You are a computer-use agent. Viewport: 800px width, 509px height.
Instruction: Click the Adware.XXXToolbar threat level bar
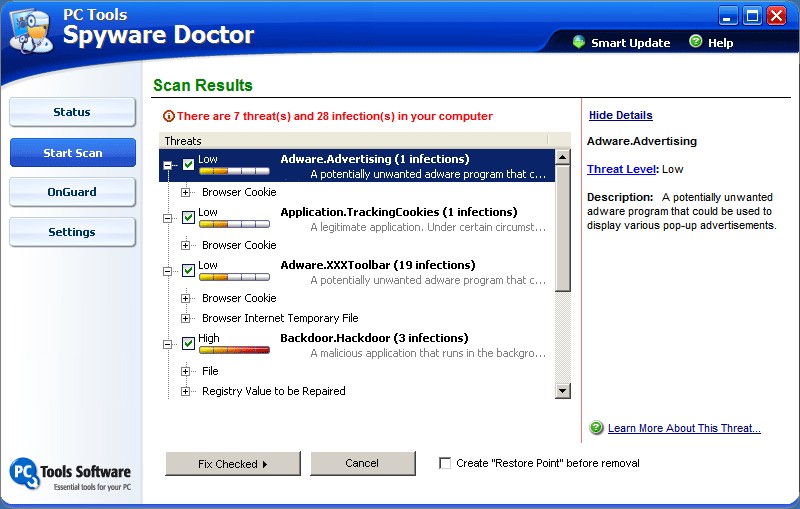tap(234, 277)
